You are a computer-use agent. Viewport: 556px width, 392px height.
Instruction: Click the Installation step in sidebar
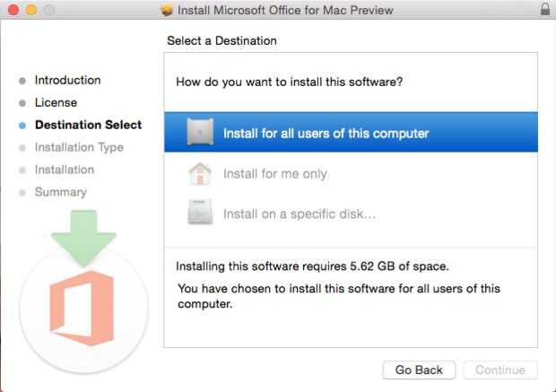point(64,170)
